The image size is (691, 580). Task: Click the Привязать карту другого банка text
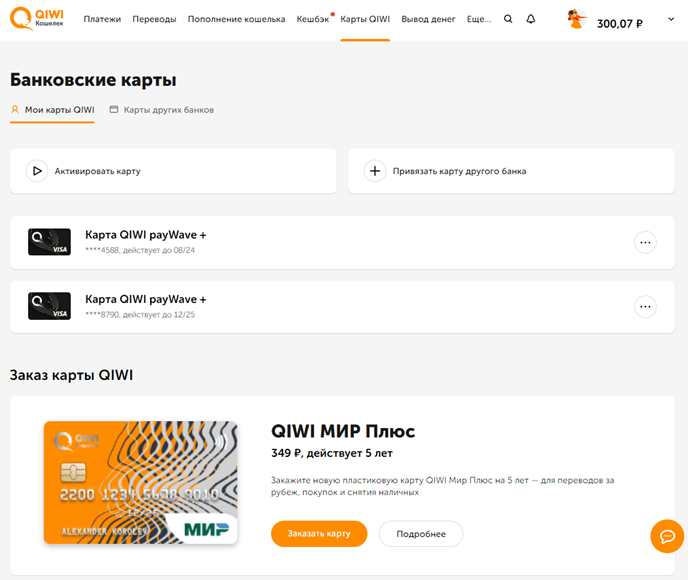[459, 171]
